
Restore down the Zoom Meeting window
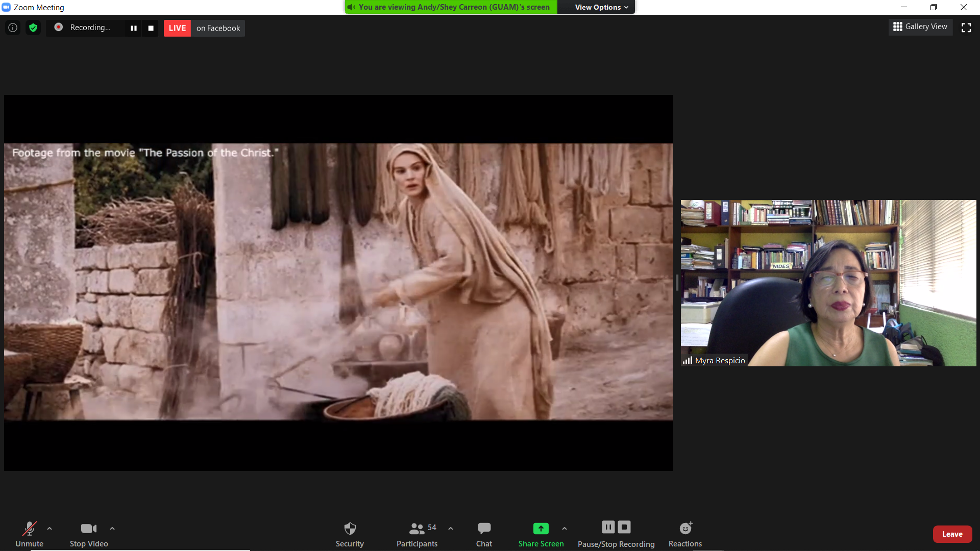934,7
